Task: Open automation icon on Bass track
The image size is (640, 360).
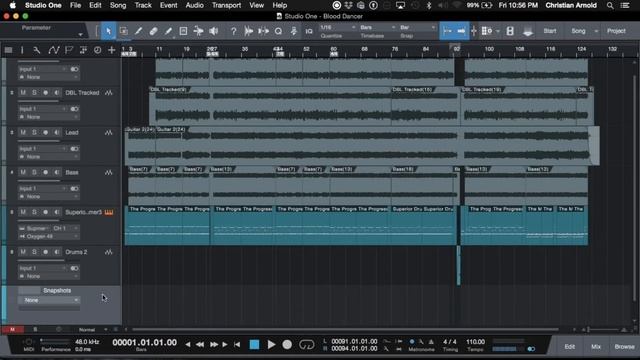Action: click(109, 173)
